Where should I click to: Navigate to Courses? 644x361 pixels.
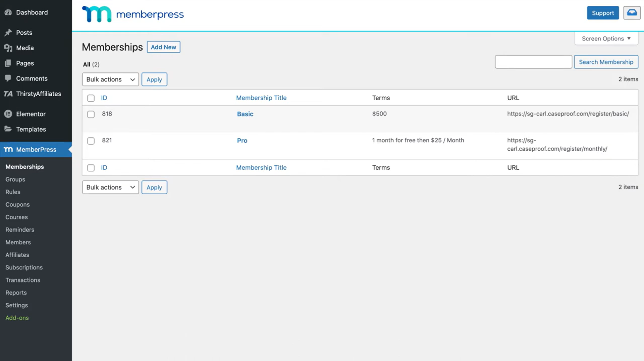[16, 217]
